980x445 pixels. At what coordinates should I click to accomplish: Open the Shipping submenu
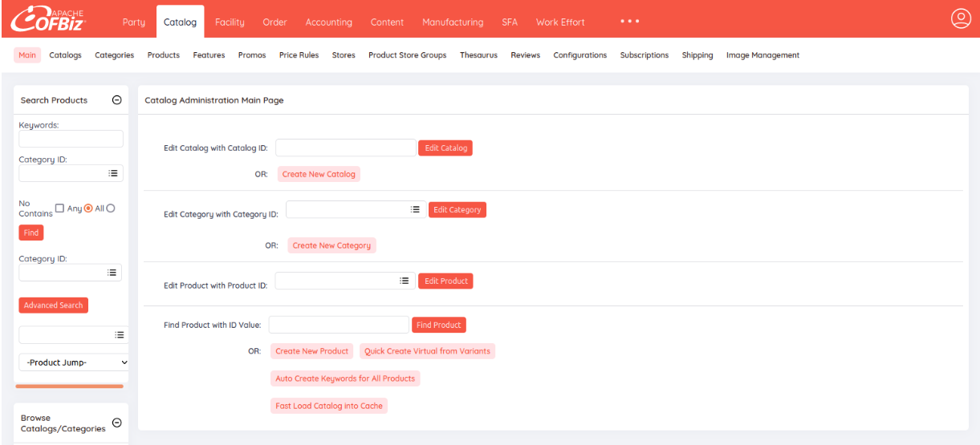coord(697,55)
